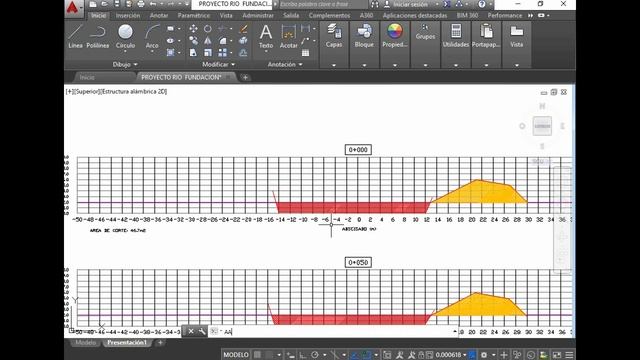
Task: Open the Anotar ribbon tab
Action: click(159, 16)
